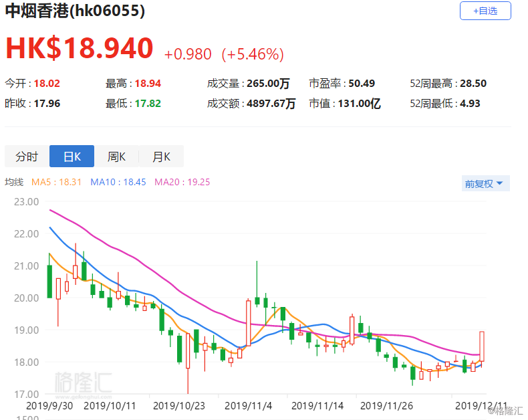Screen dimensions: 528x420
Task: Click MA10 : 18.45 indicator label
Action: [x=118, y=183]
